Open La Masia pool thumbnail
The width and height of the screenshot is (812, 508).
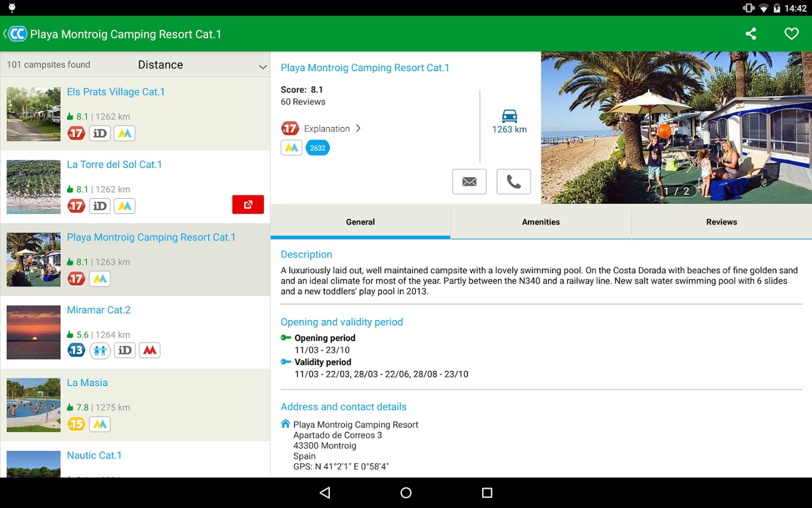point(34,405)
